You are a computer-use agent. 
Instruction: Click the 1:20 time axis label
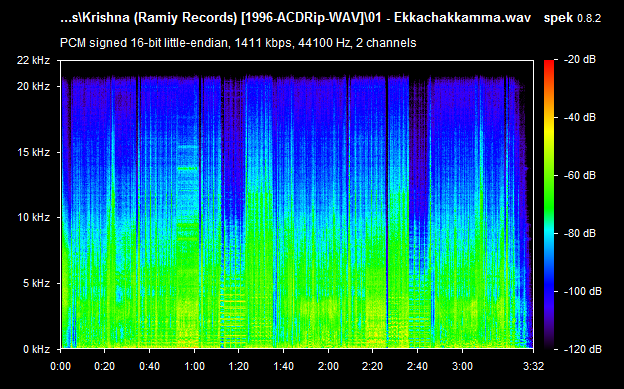(238, 366)
